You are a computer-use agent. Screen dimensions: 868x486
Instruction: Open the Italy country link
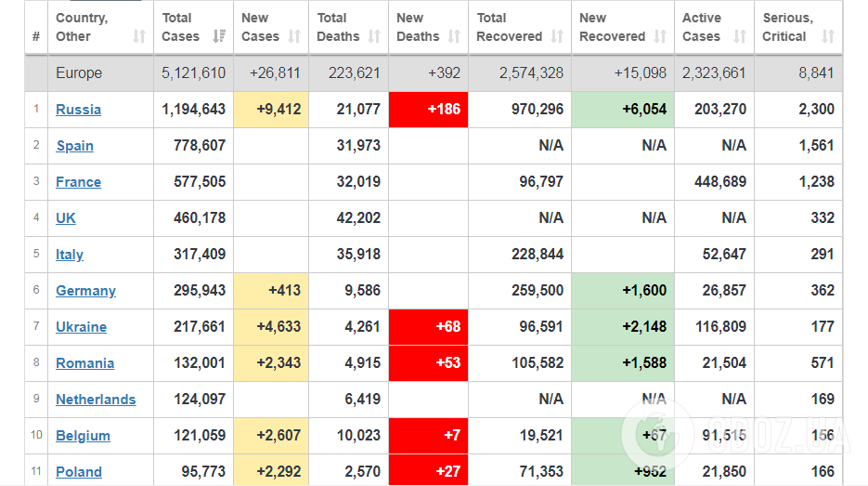point(70,255)
